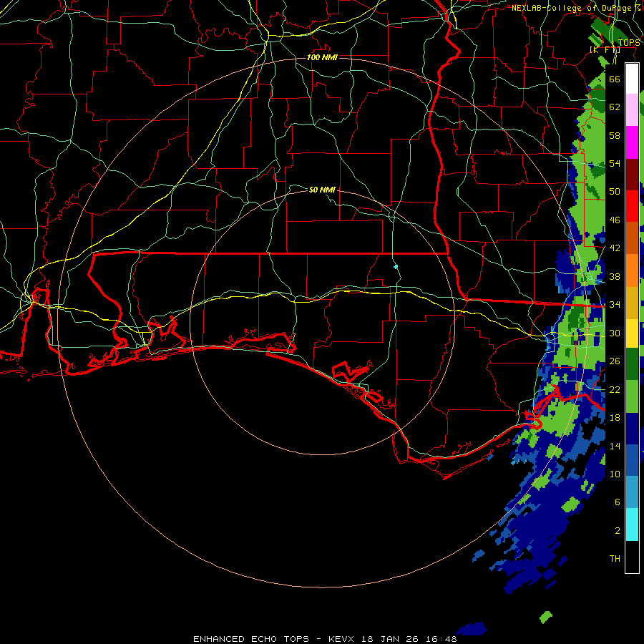The image size is (644, 644).
Task: Click the legend value 10
Action: pos(615,474)
